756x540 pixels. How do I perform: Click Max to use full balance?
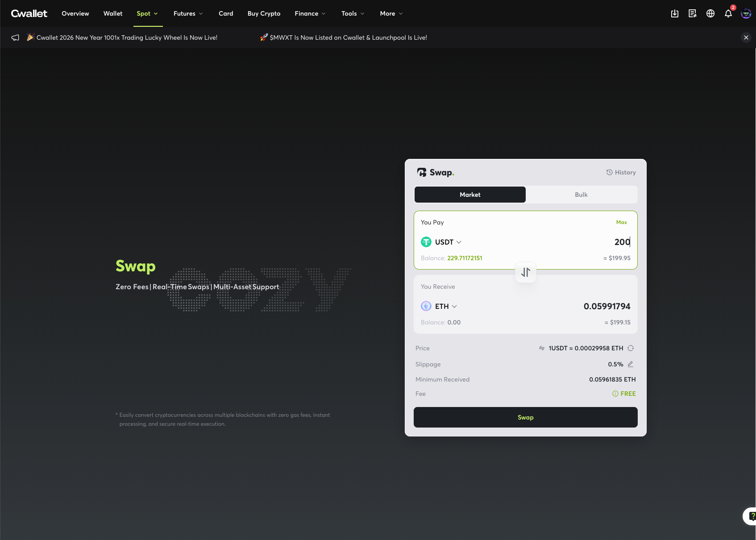tap(621, 222)
